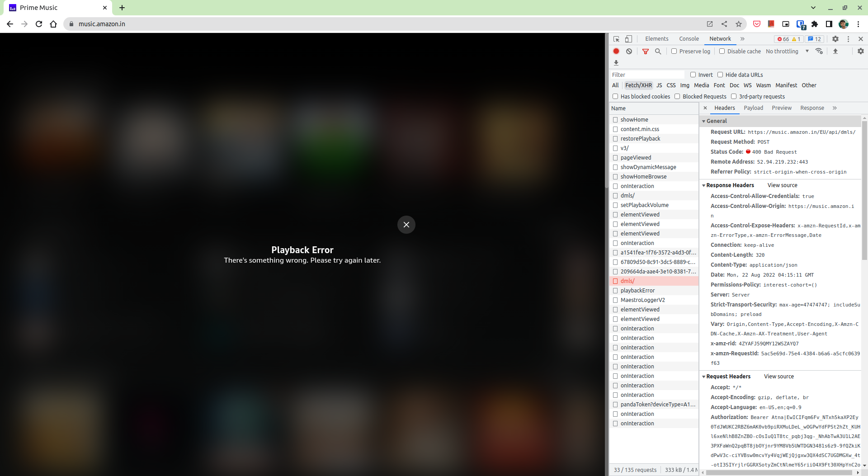
Task: Check the Disable cache option
Action: pos(722,51)
